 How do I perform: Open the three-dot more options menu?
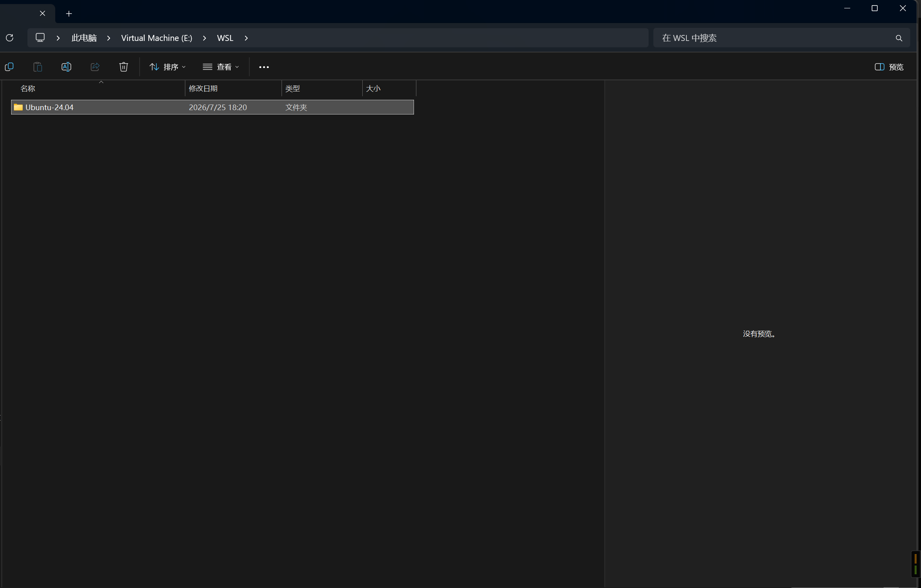(x=264, y=67)
